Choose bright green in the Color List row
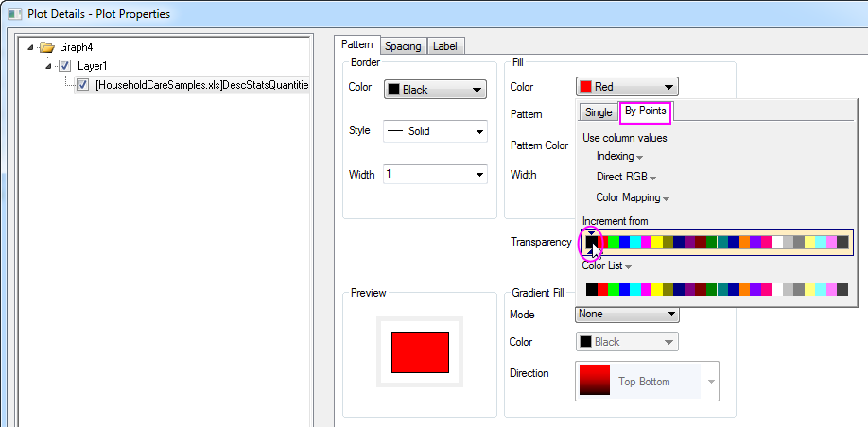This screenshot has width=868, height=427. [x=614, y=289]
